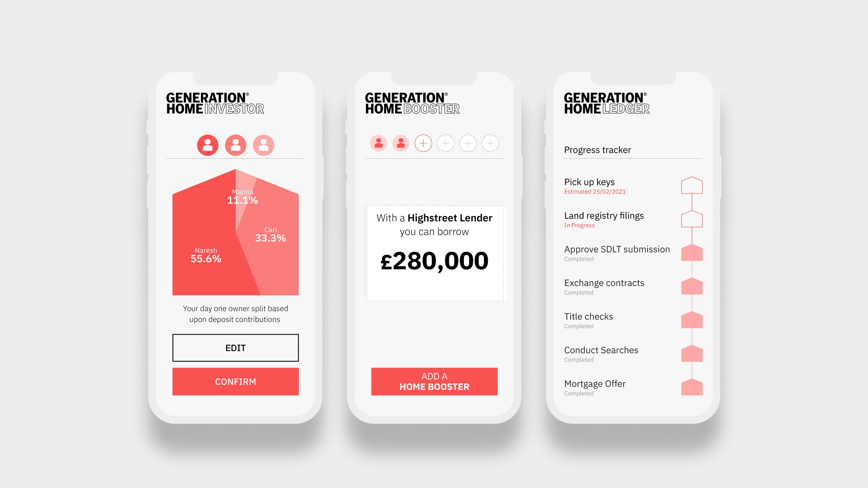Click the Naresh owner profile icon
Viewport: 868px width, 488px height.
(208, 145)
